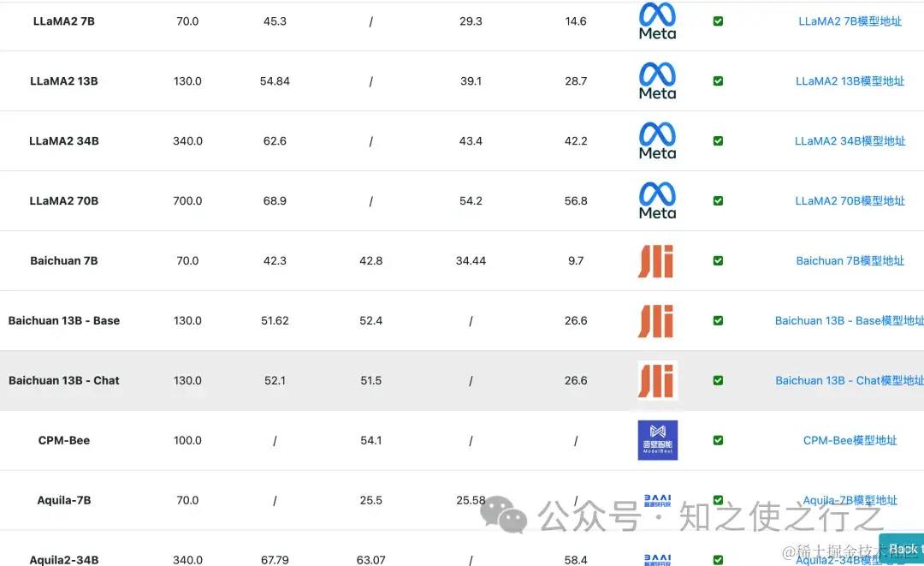The image size is (924, 566).
Task: Toggle the green checkbox in LLaMA2 7B row
Action: click(718, 21)
